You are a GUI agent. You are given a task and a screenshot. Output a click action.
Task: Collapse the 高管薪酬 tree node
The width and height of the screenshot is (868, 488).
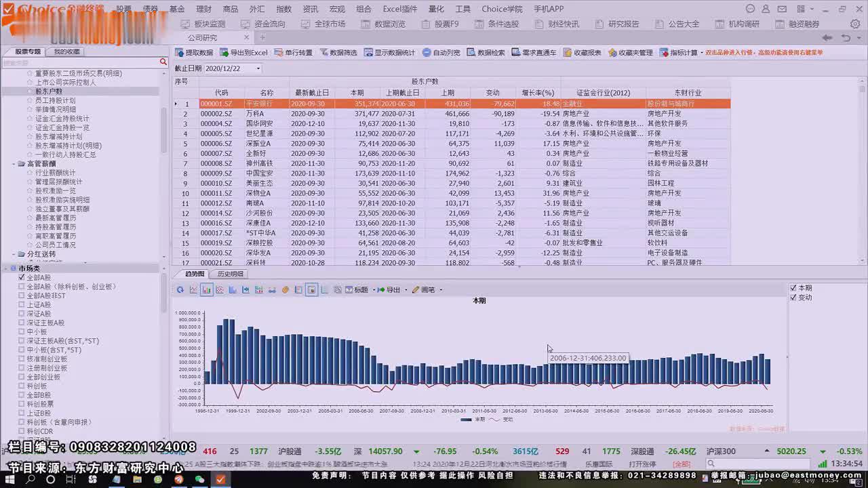coord(14,164)
